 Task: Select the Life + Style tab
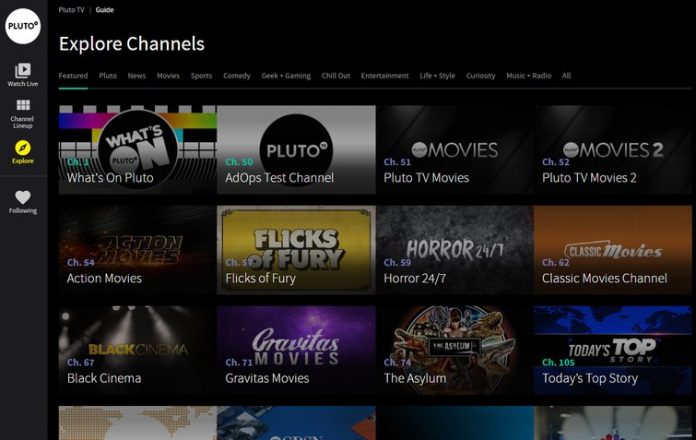[x=438, y=76]
